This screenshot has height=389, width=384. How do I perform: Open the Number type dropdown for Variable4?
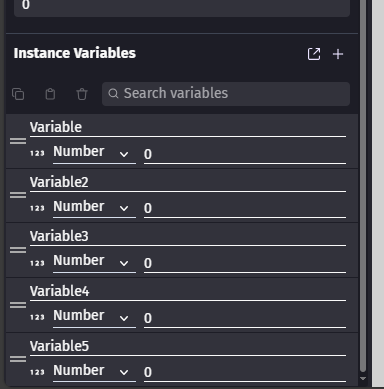click(x=94, y=317)
